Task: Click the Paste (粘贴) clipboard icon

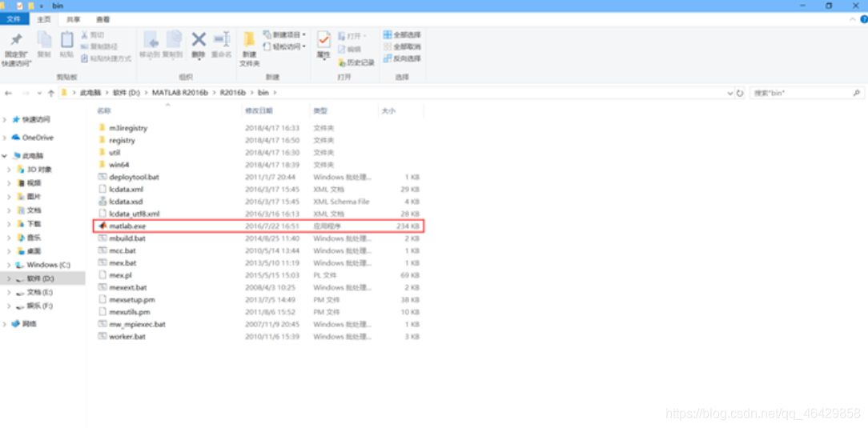Action: tap(66, 40)
